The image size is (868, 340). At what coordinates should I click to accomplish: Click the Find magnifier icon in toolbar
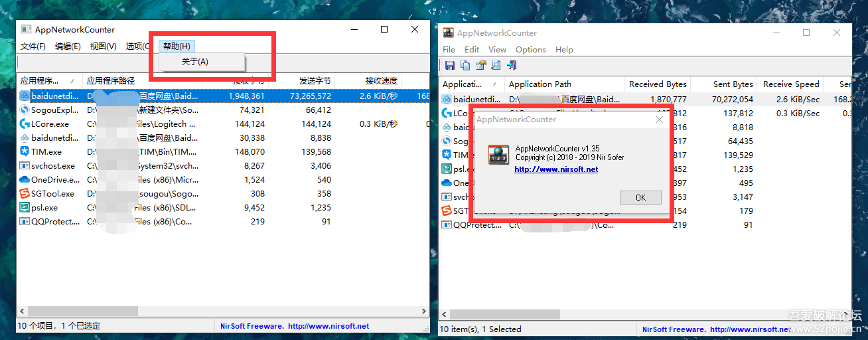tap(496, 65)
